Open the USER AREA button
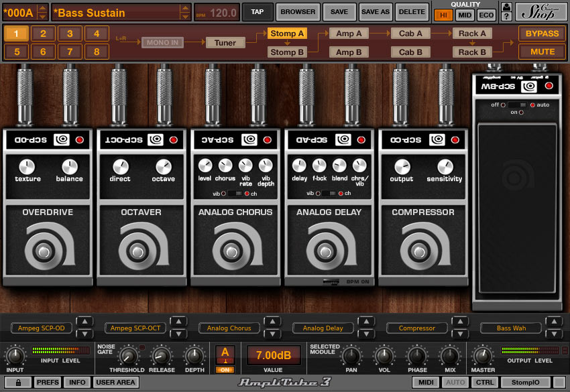This screenshot has height=392, width=570. (x=115, y=382)
